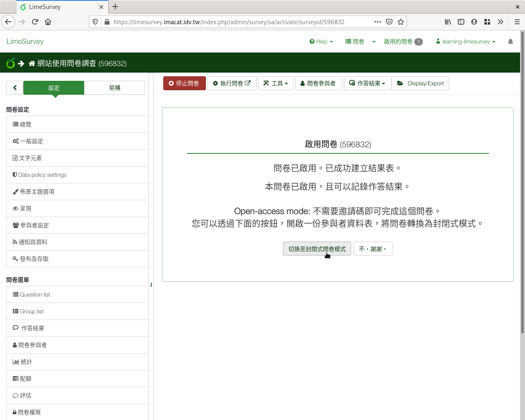Open 一般設定 in the sidebar
The width and height of the screenshot is (525, 420).
coord(78,141)
